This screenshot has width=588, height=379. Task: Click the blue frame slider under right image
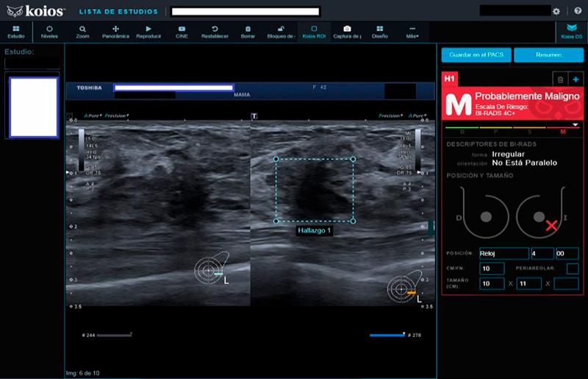tap(387, 335)
